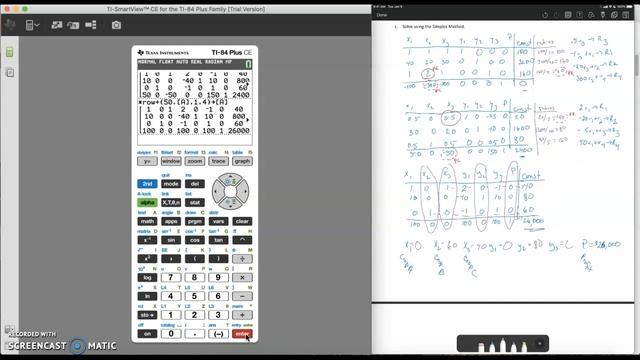Click the number 8 key
The width and height of the screenshot is (640, 360).
point(195,278)
